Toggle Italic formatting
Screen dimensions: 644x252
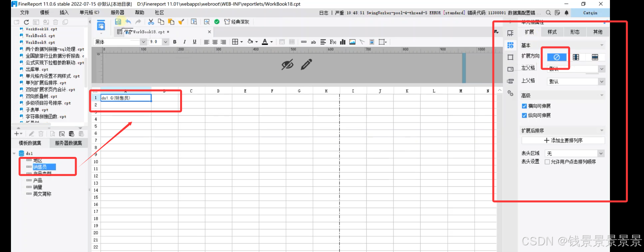coord(184,42)
